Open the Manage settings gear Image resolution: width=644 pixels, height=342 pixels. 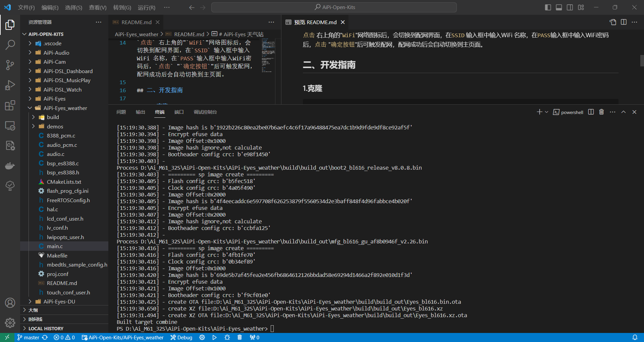pyautogui.click(x=10, y=323)
